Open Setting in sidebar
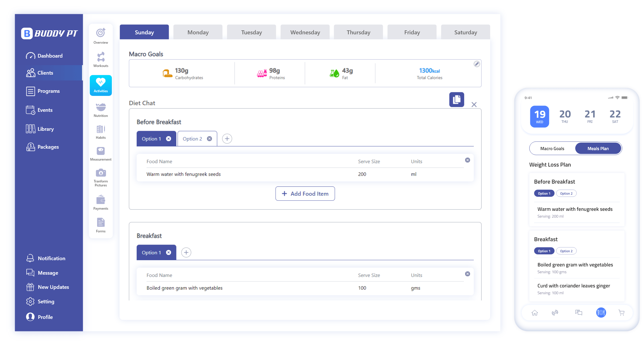This screenshot has width=644, height=347. point(40,302)
